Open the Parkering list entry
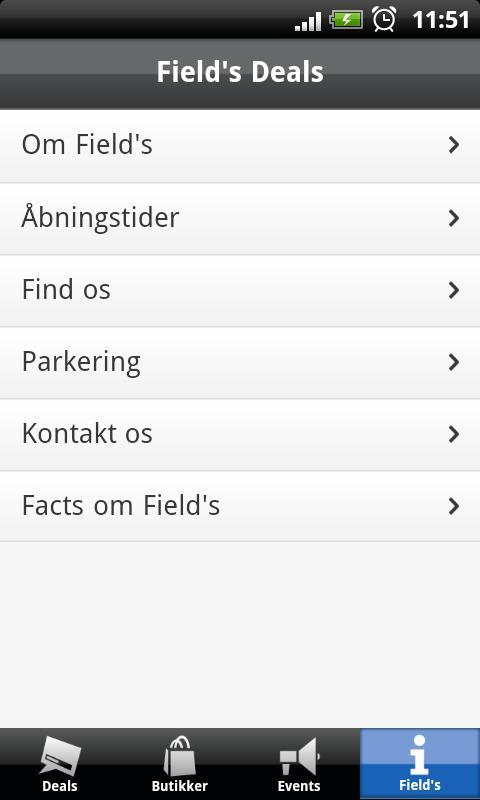This screenshot has width=480, height=800. click(x=240, y=363)
